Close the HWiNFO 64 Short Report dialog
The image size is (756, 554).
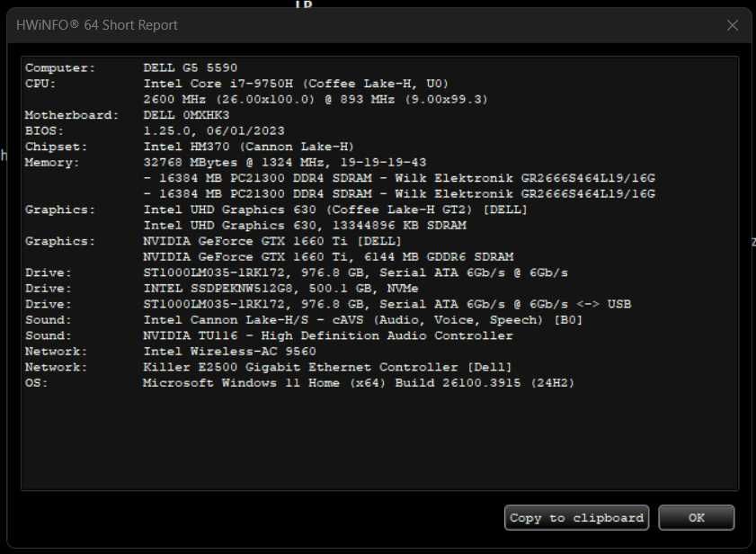(x=733, y=25)
